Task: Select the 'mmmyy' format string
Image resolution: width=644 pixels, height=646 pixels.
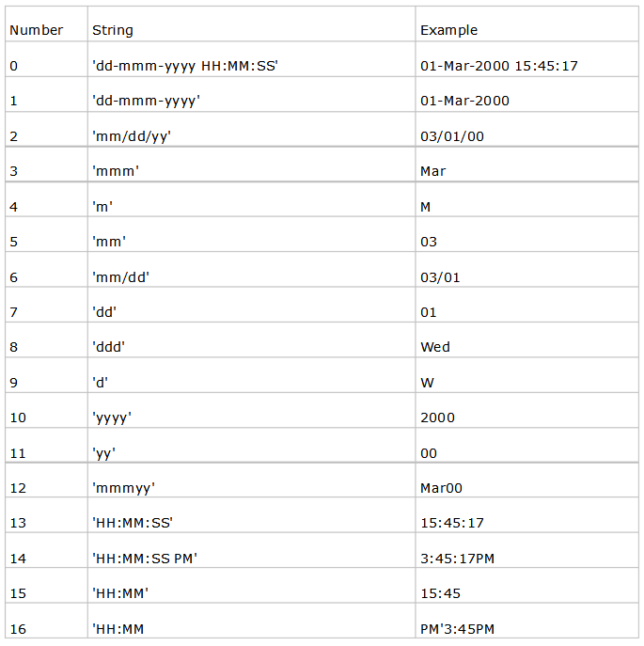Action: [123, 488]
